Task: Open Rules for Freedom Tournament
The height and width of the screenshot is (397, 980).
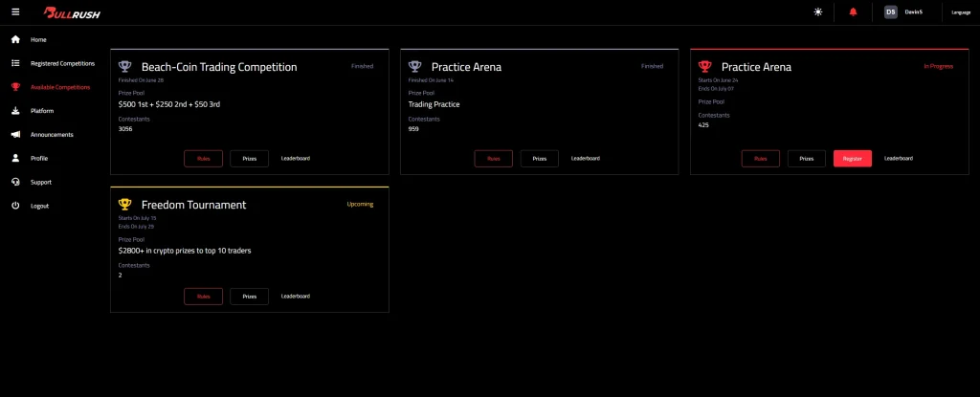Action: [203, 297]
